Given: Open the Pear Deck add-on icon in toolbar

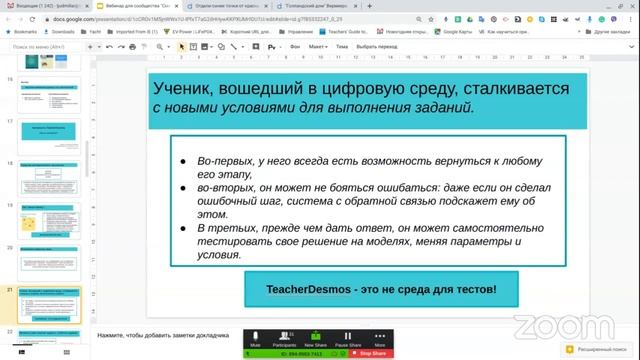Looking at the screenshot, I should click(271, 47).
